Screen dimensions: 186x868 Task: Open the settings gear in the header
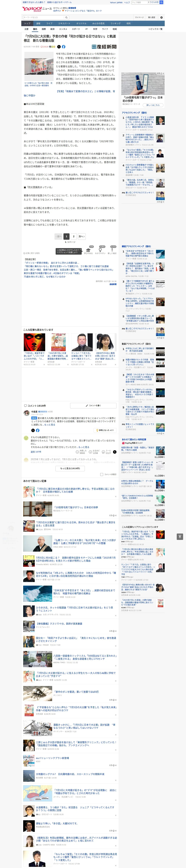click(161, 17)
